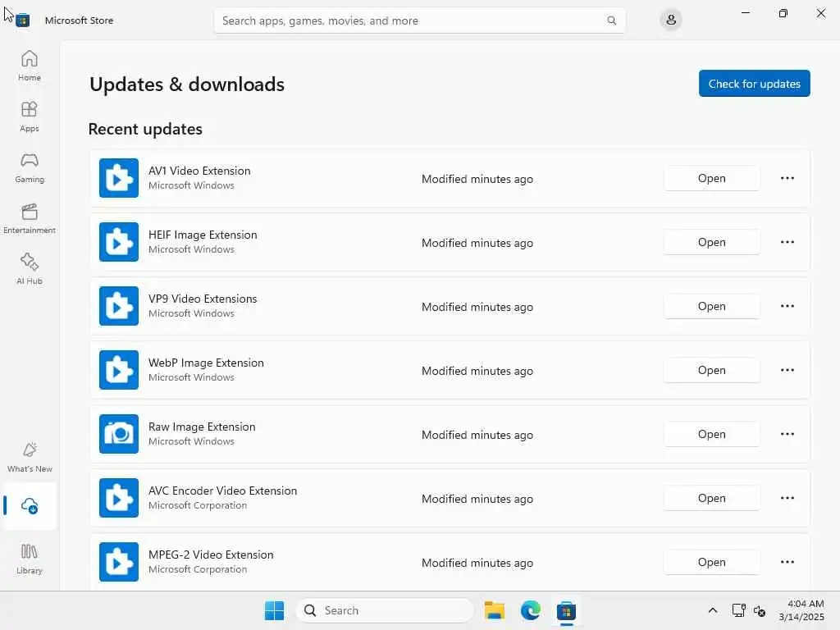Viewport: 840px width, 630px height.
Task: Open the user profile account icon
Action: tap(670, 21)
